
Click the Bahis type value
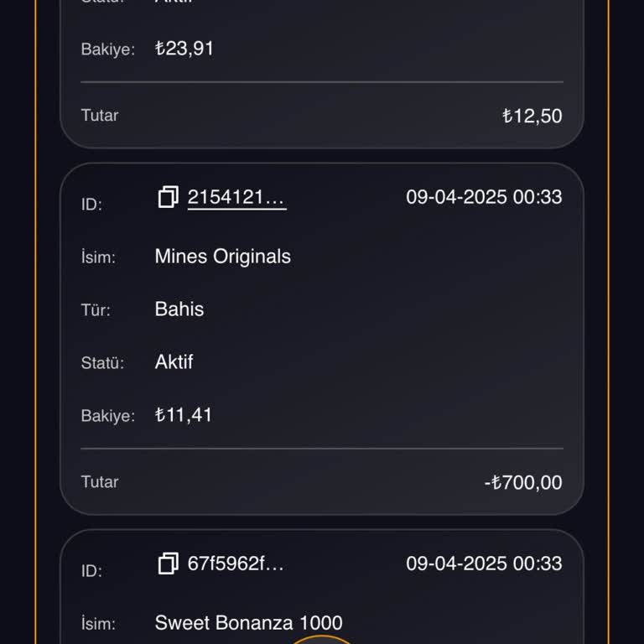179,309
